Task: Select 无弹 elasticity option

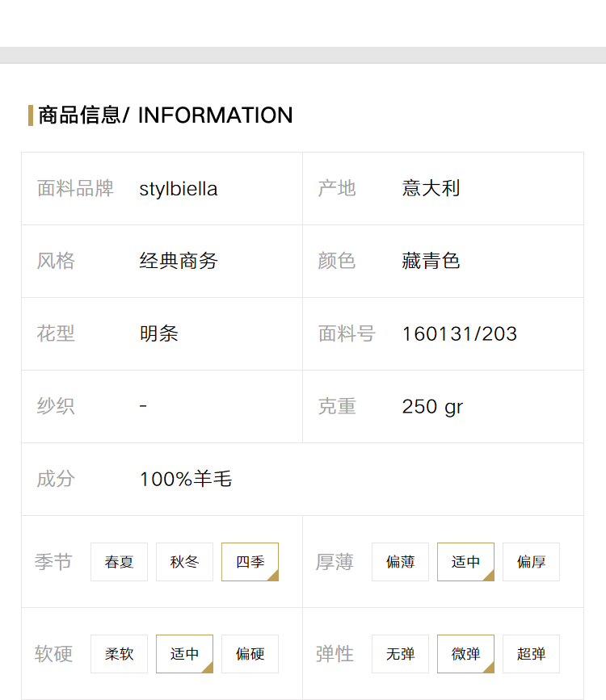Action: [400, 654]
